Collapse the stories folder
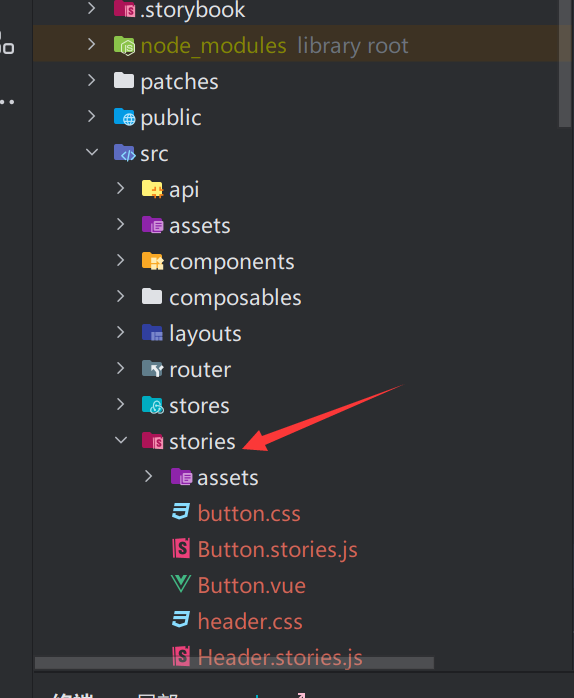The height and width of the screenshot is (698, 574). tap(121, 440)
